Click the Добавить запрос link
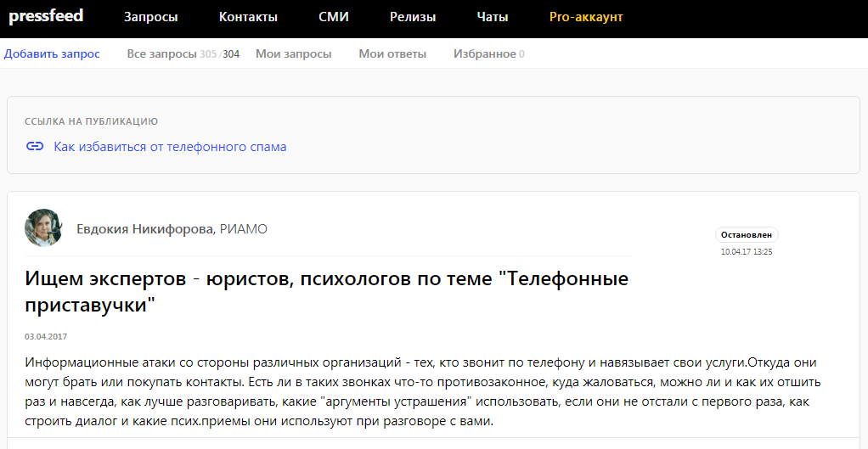Image resolution: width=868 pixels, height=449 pixels. (52, 53)
